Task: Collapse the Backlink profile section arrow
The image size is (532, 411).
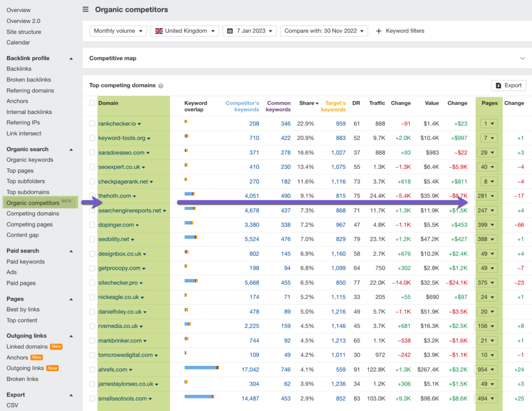Action: click(x=71, y=58)
